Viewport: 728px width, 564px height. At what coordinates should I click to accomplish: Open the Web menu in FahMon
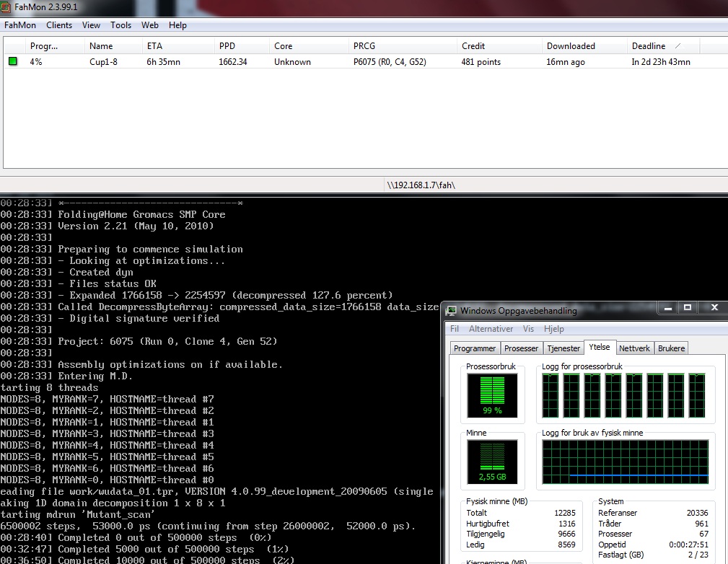click(x=149, y=25)
